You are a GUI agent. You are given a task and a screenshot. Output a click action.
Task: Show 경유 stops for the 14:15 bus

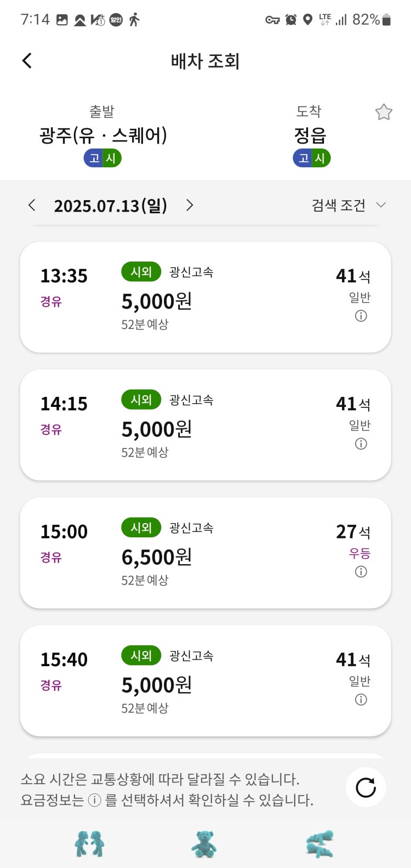(x=51, y=429)
